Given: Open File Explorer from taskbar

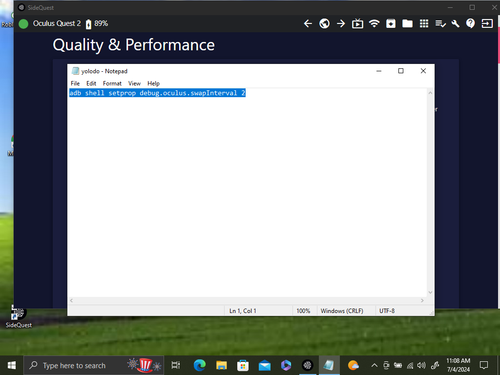Looking at the screenshot, I should coord(221,365).
